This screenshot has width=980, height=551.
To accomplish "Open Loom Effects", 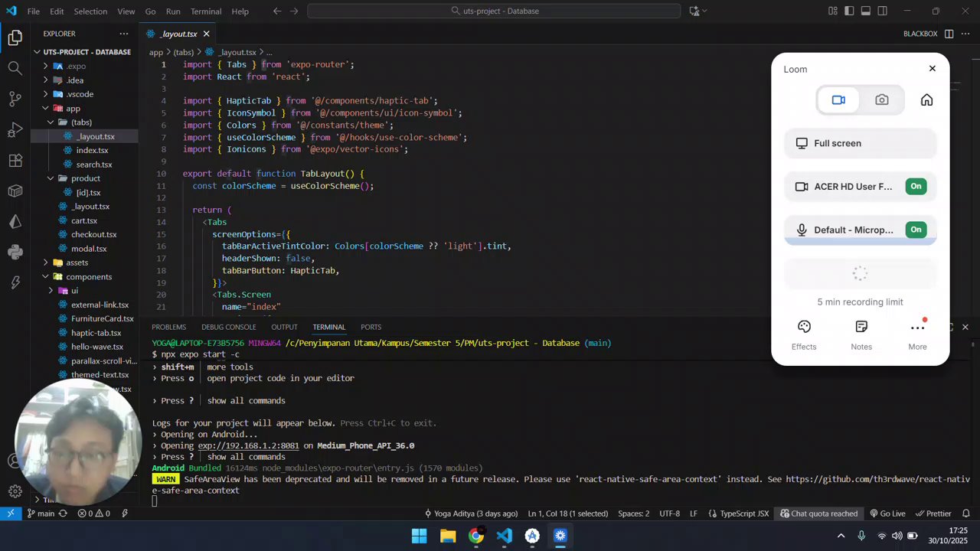I will click(x=804, y=335).
